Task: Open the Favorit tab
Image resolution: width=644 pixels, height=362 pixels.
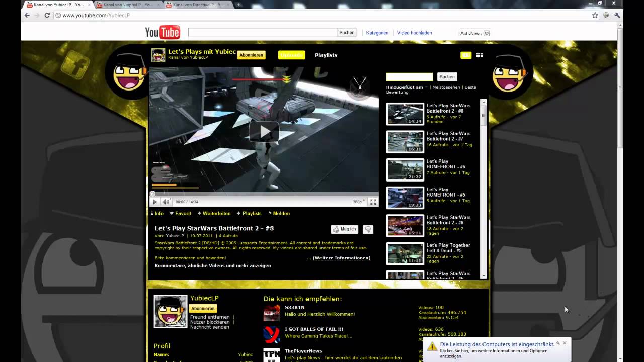Action: (181, 213)
